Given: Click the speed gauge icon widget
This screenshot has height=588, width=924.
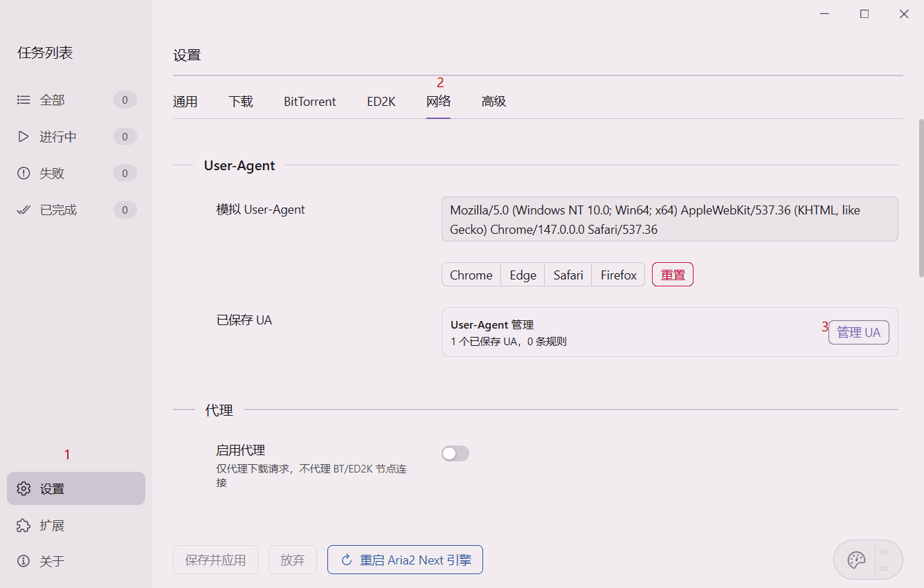Looking at the screenshot, I should pyautogui.click(x=857, y=560).
